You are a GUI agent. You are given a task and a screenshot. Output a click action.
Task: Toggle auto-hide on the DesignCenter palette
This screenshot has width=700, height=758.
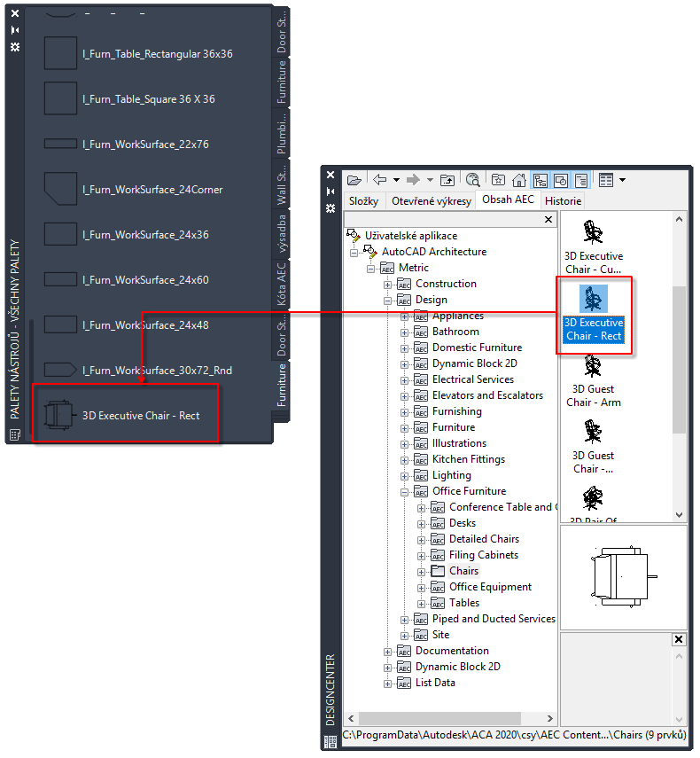pos(331,191)
